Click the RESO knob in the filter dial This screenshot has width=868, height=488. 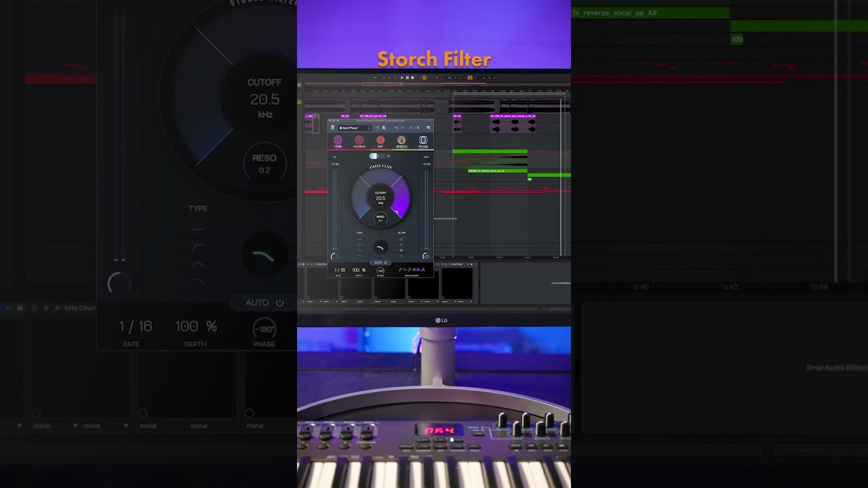coord(380,218)
